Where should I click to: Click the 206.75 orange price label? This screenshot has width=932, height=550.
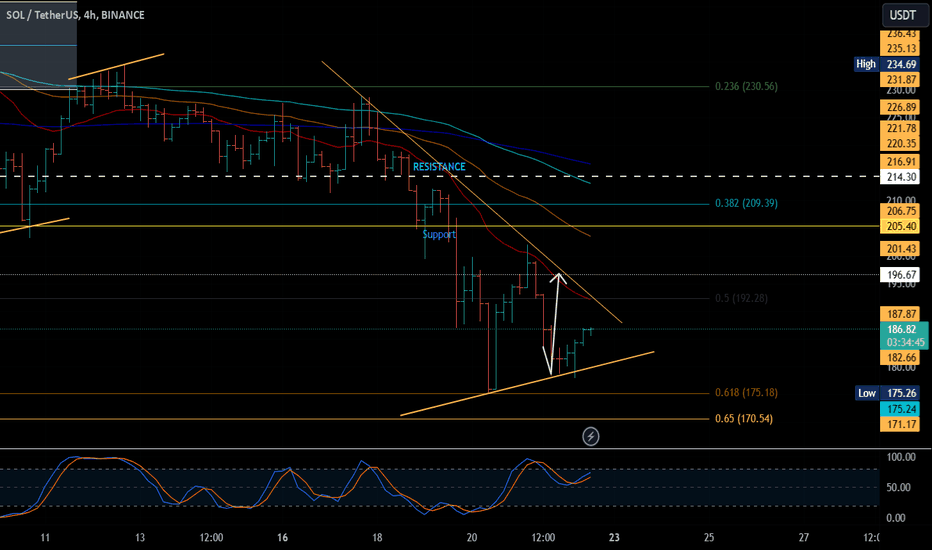click(901, 211)
